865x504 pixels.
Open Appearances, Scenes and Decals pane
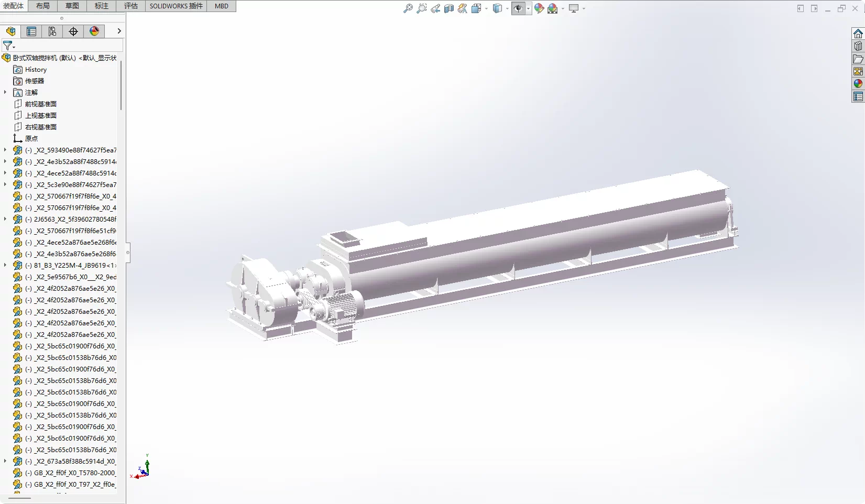pos(858,84)
